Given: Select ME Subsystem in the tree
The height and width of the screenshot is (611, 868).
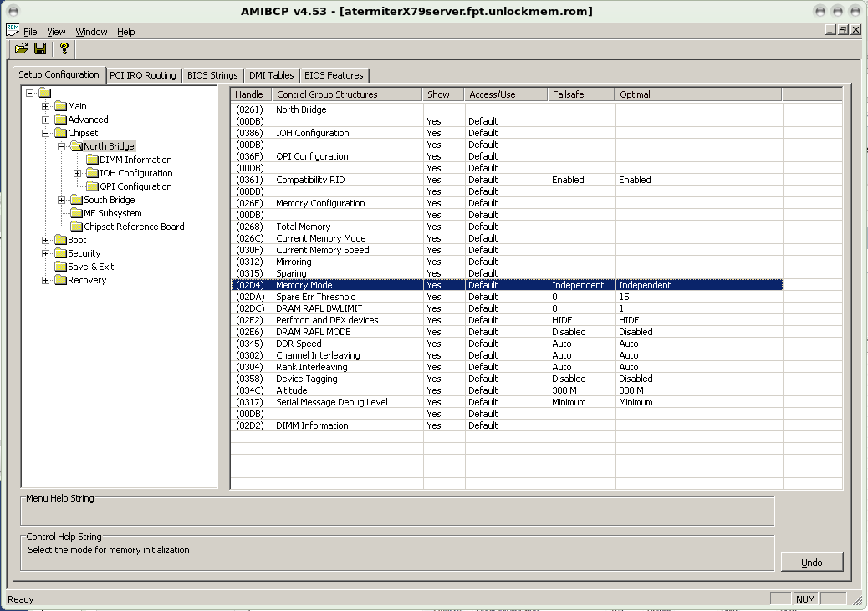Looking at the screenshot, I should click(112, 213).
